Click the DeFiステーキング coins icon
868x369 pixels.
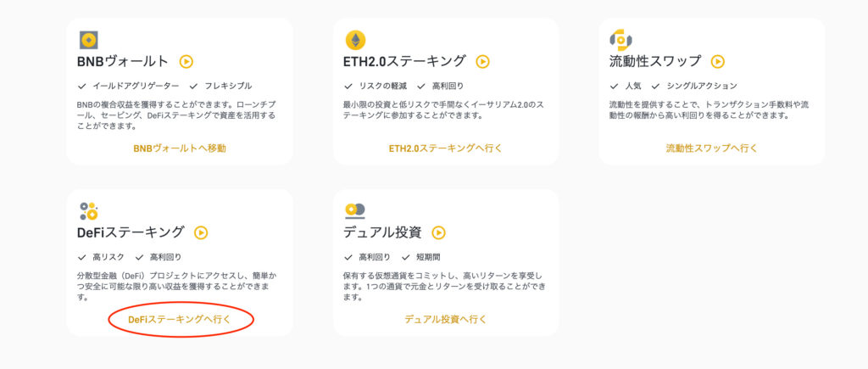pyautogui.click(x=88, y=211)
